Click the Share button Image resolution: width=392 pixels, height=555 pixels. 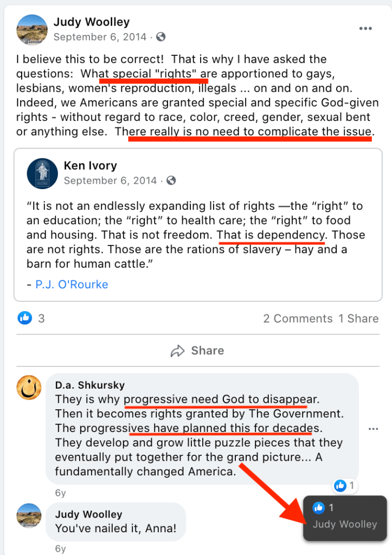point(197,351)
